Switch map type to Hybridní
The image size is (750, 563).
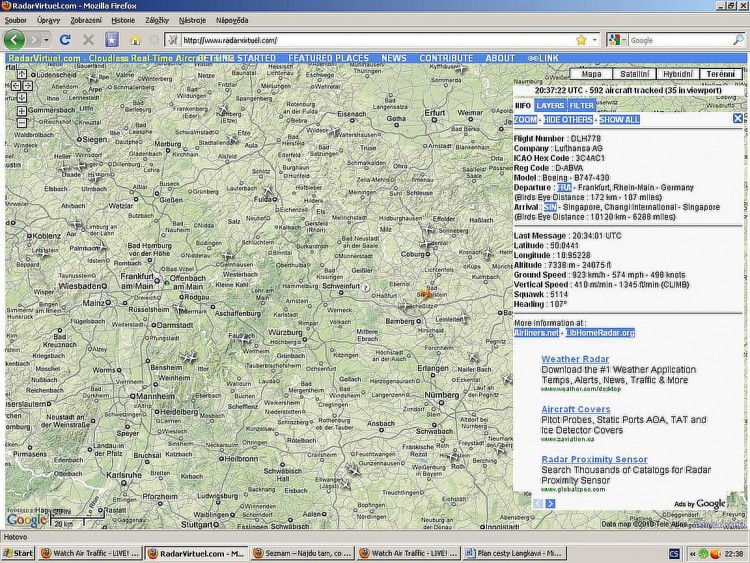coord(677,74)
